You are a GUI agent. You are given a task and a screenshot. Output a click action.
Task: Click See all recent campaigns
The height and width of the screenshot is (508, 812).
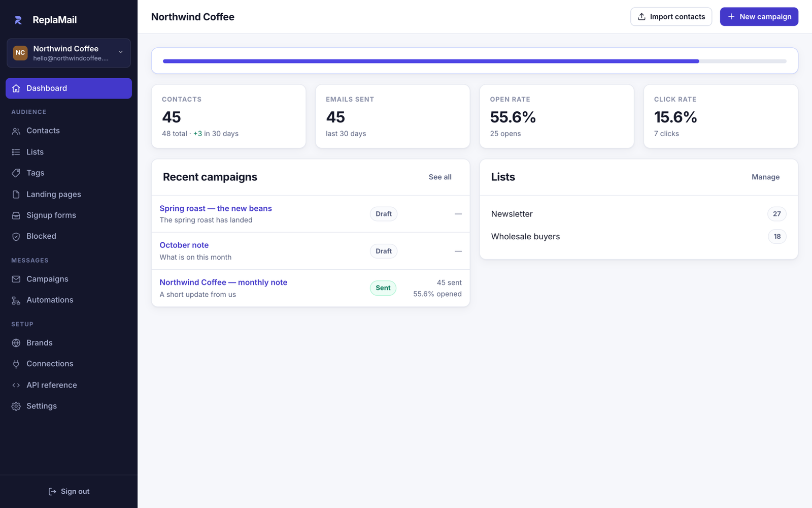[440, 177]
